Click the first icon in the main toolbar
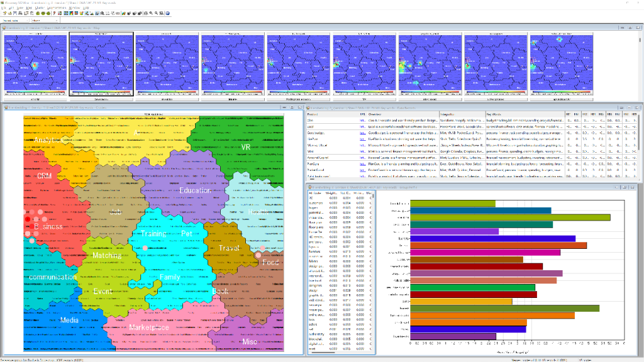This screenshot has height=362, width=644. (4, 13)
